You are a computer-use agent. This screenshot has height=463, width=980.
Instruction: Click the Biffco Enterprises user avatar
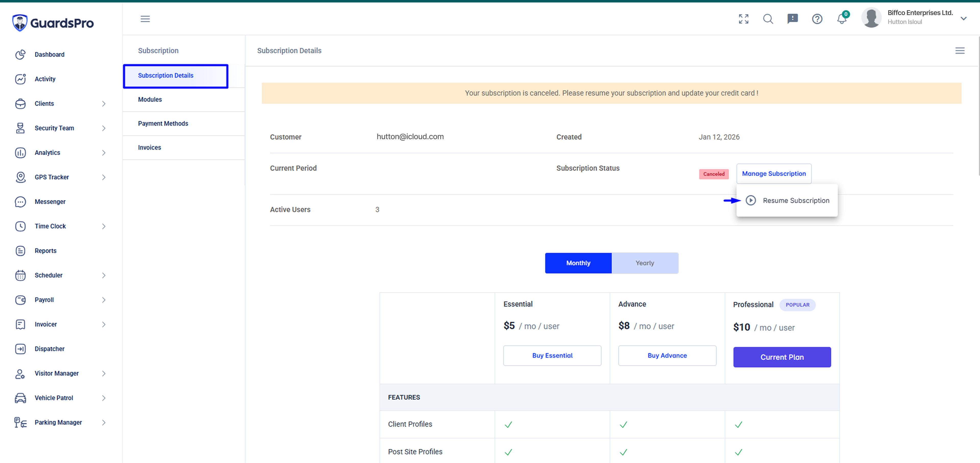point(871,18)
